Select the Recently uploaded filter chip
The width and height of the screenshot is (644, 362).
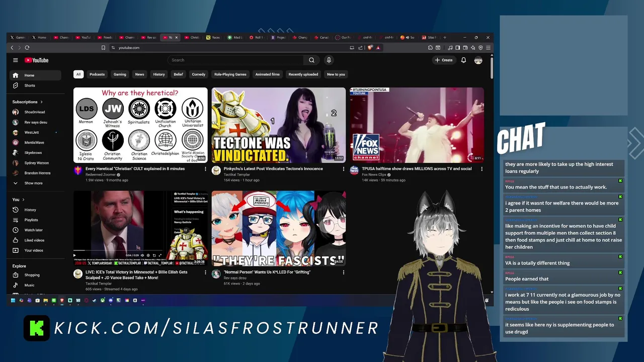click(x=303, y=74)
